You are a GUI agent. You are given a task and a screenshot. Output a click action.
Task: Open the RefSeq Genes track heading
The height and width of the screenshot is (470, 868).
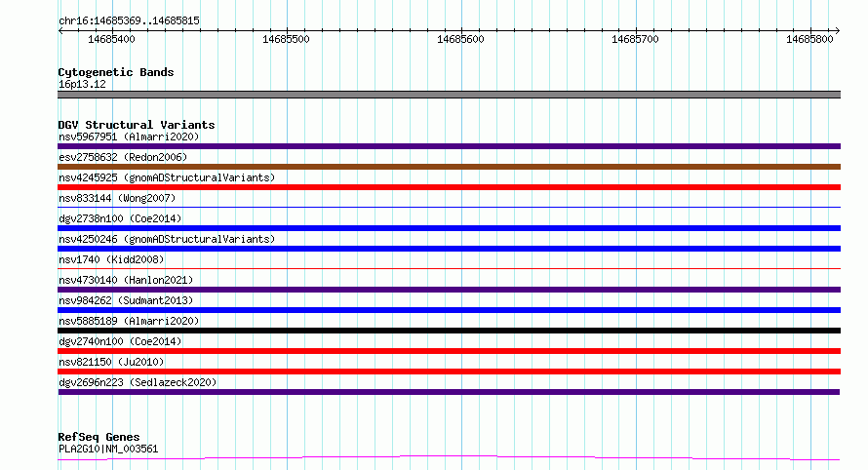[99, 437]
